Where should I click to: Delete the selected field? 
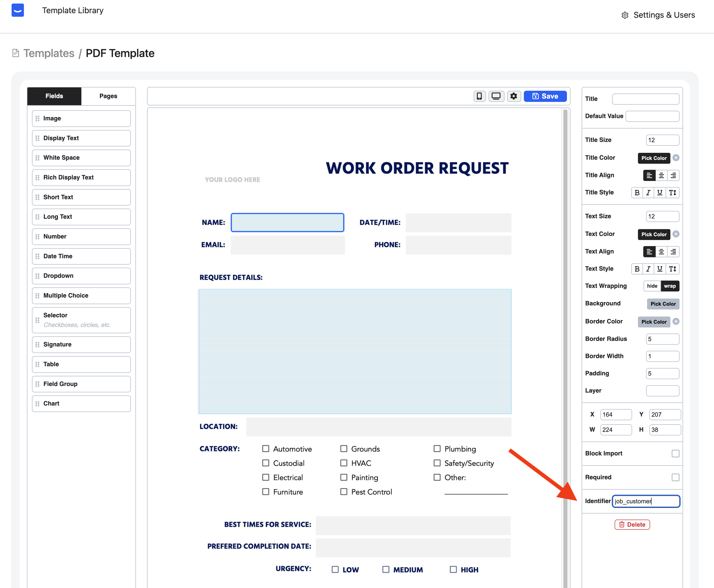(632, 525)
